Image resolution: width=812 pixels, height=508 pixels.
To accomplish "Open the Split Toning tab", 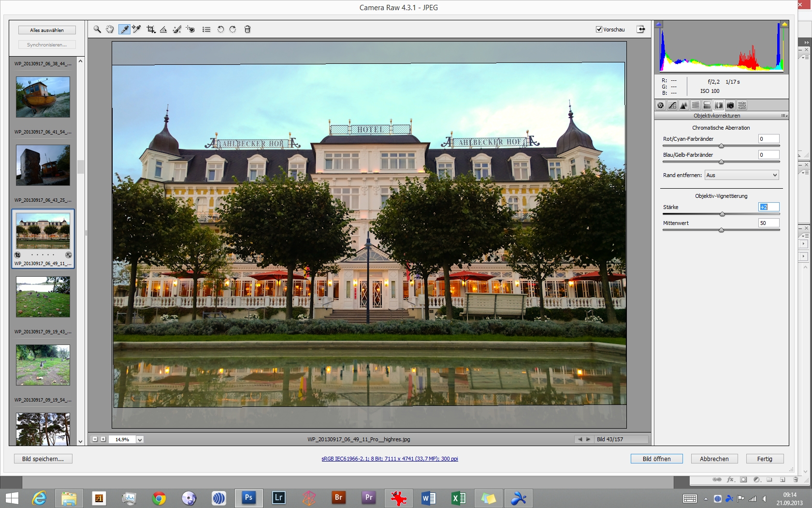I will pos(707,105).
